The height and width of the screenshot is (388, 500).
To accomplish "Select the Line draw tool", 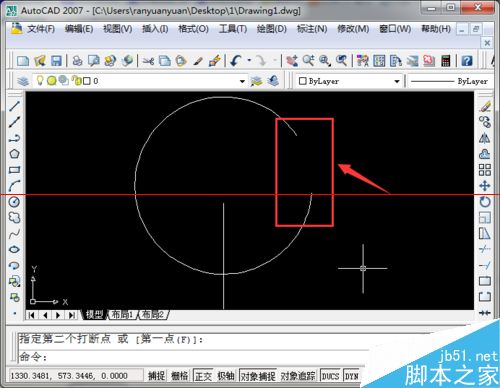I will click(x=14, y=106).
